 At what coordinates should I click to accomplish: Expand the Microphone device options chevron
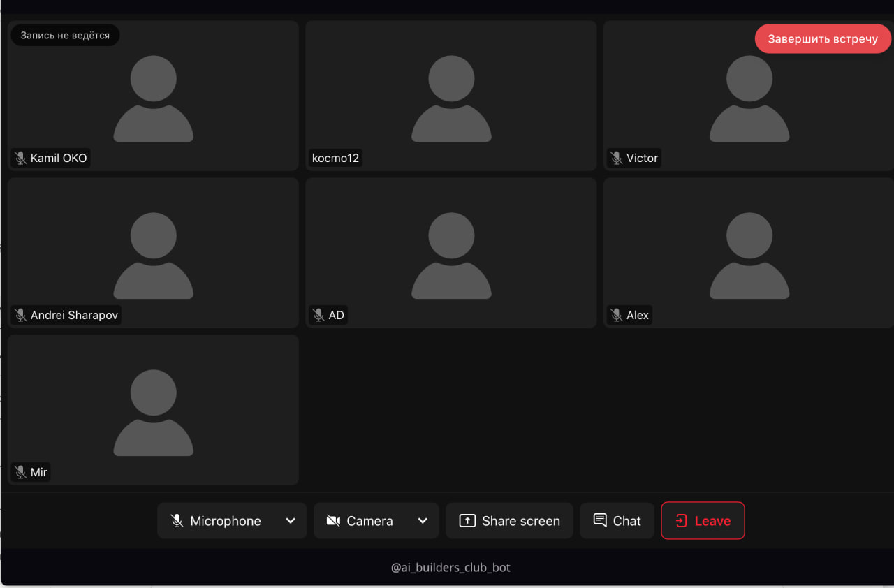click(x=291, y=521)
